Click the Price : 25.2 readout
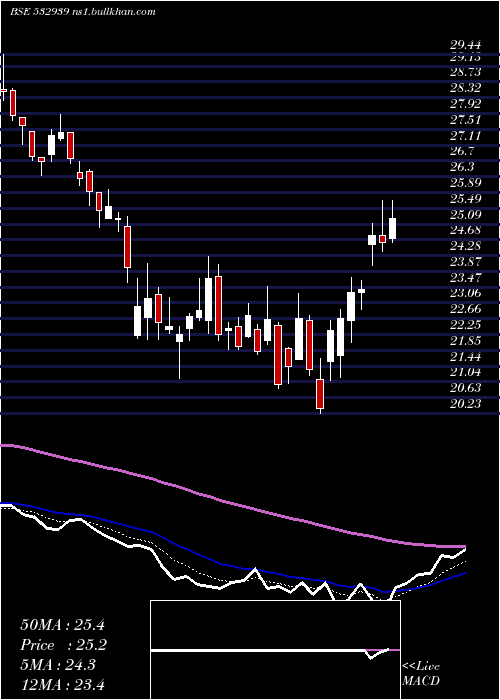Image resolution: width=500 pixels, height=700 pixels. point(63,645)
